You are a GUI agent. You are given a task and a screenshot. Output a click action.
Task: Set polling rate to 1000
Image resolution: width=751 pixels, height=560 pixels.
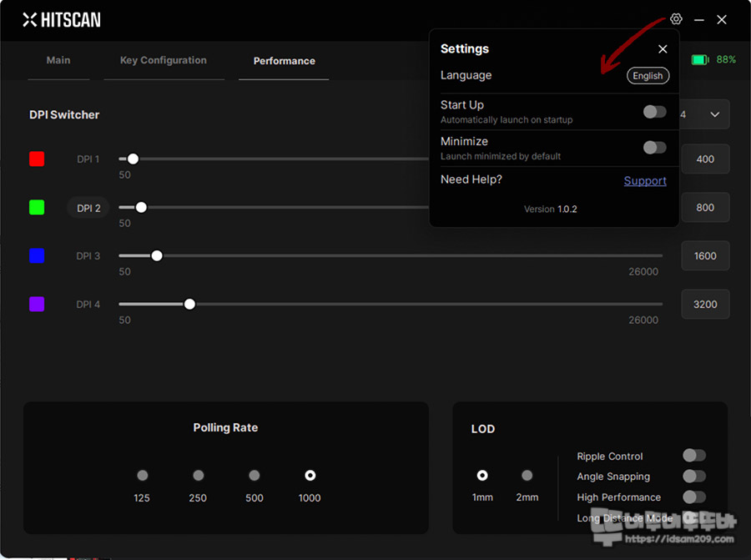310,475
